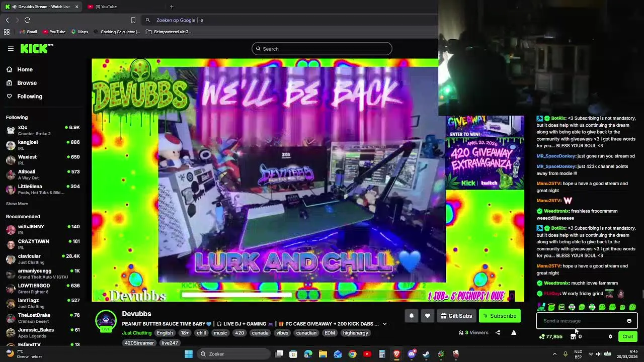Open Chrome from the taskbar
644x362 pixels.
coord(353,354)
